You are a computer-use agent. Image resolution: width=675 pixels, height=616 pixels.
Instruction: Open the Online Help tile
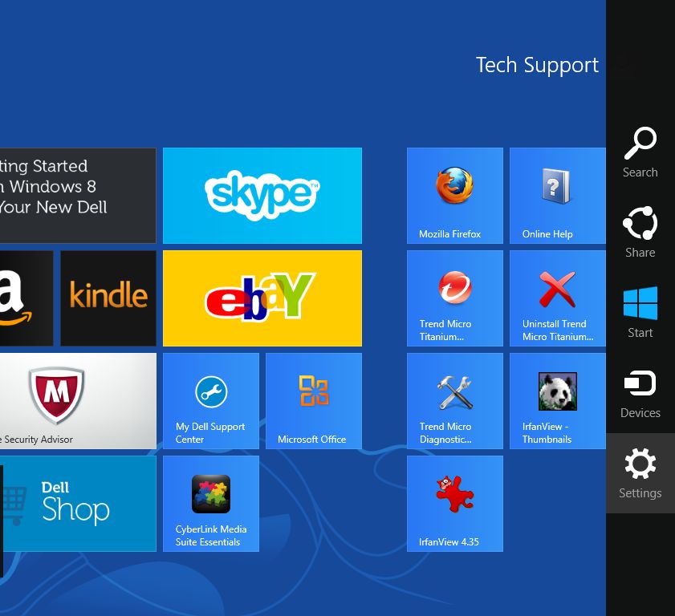click(x=558, y=196)
